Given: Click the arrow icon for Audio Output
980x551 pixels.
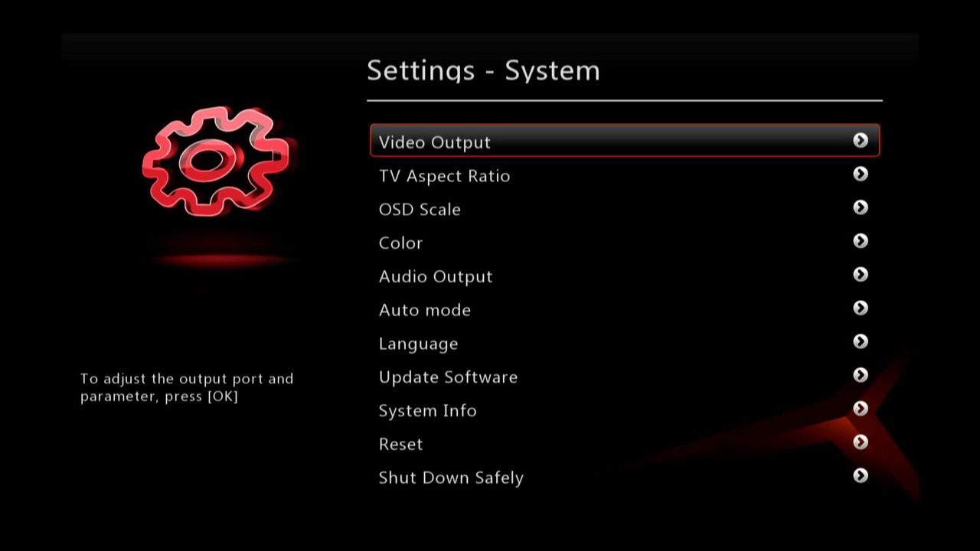Looking at the screenshot, I should coord(861,274).
